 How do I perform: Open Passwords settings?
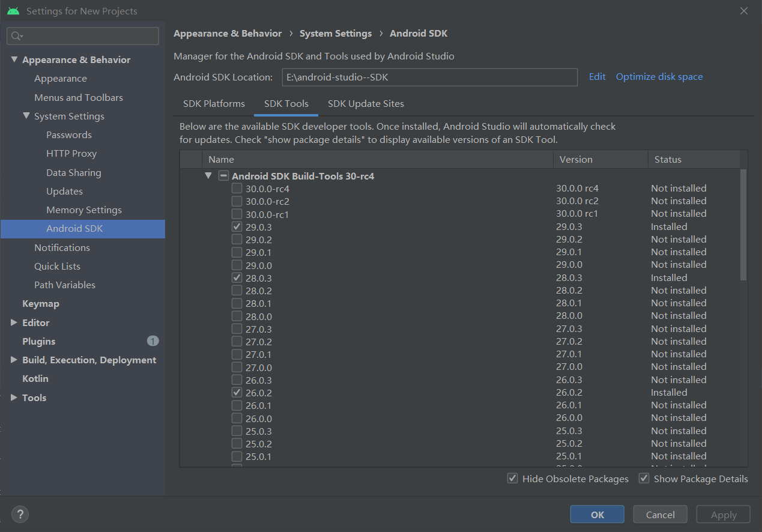pyautogui.click(x=69, y=135)
